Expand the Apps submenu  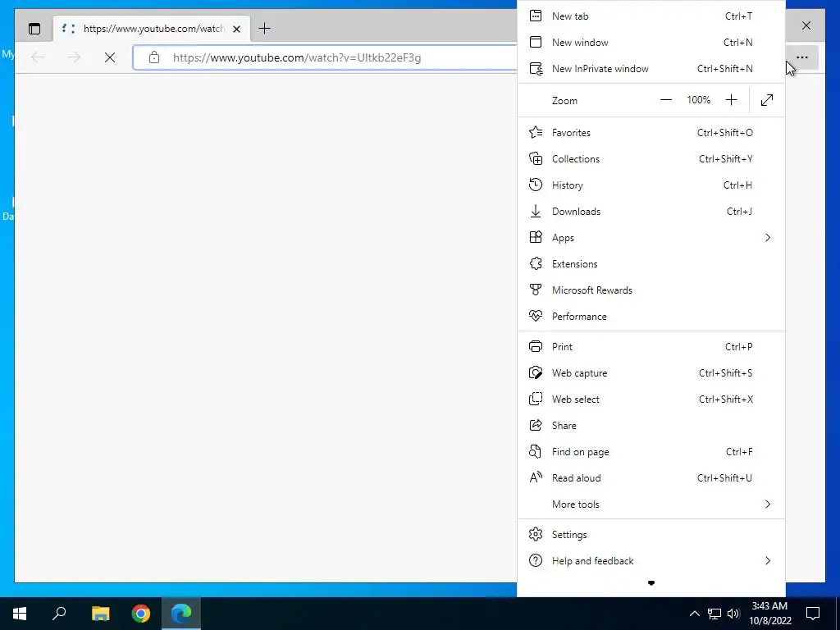(651, 238)
